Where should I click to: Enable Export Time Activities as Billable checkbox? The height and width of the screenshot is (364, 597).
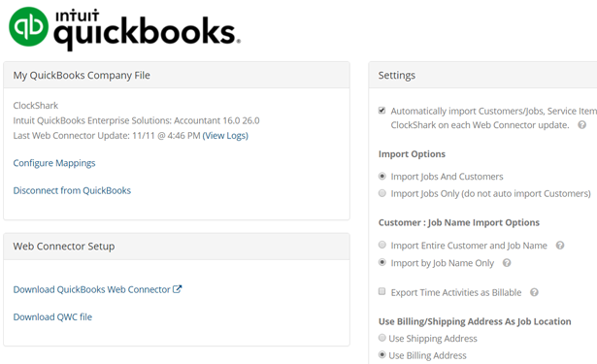[x=381, y=291]
